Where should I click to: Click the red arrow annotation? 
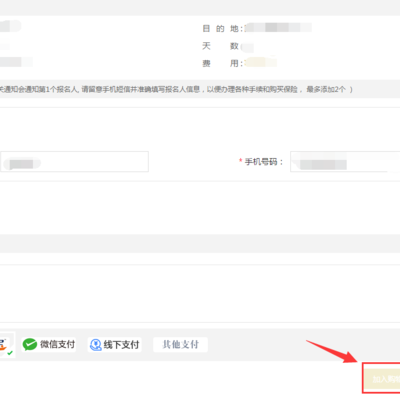332,352
